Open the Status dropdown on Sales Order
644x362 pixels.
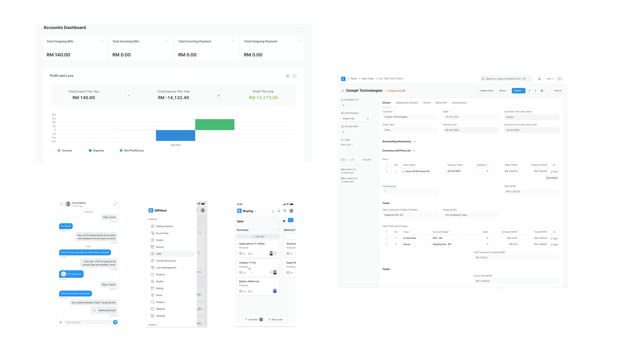pyautogui.click(x=503, y=91)
